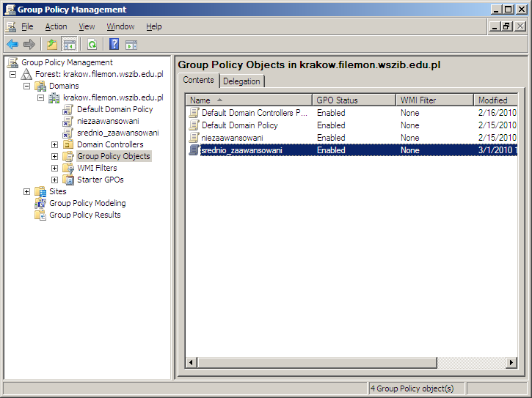Screen dimensions: 532x398
Task: Open the View menu
Action: [x=87, y=26]
